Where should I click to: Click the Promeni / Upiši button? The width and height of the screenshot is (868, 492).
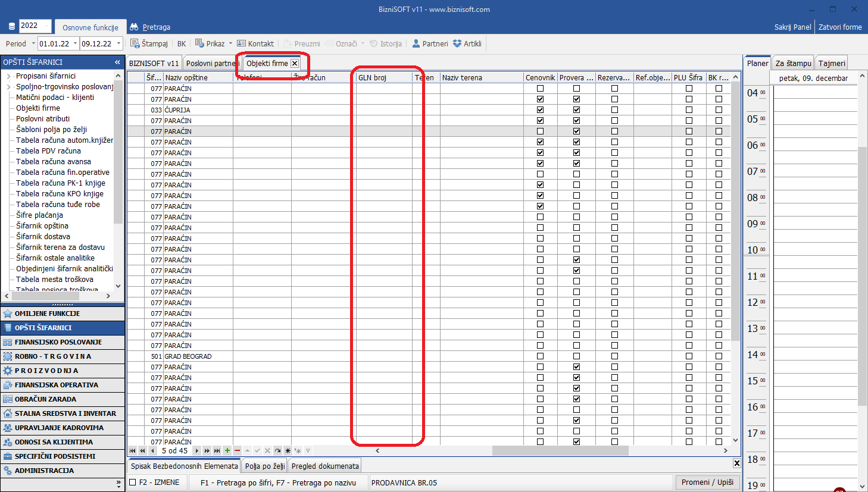(x=707, y=482)
